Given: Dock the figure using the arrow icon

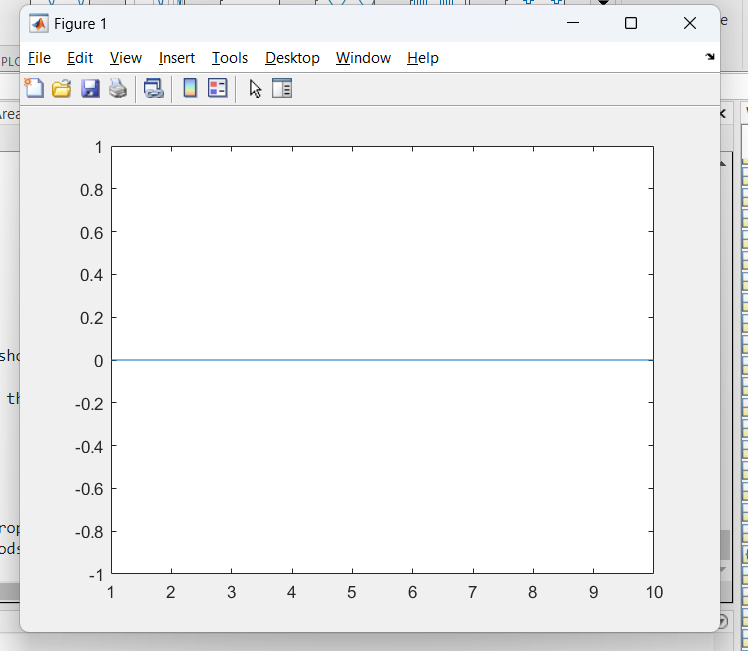Looking at the screenshot, I should [x=710, y=57].
